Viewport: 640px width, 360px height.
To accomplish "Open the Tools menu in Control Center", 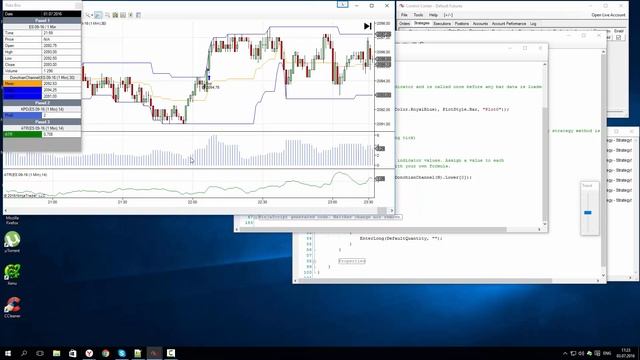I will (418, 15).
